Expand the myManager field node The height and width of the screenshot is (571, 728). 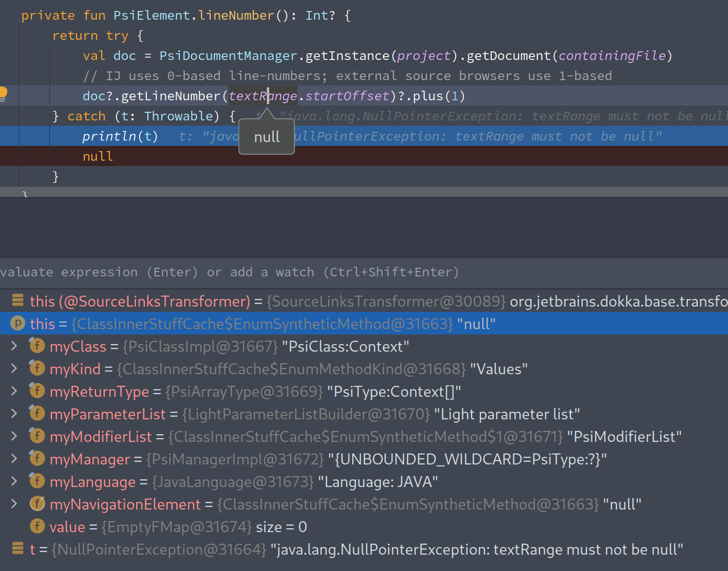(14, 459)
